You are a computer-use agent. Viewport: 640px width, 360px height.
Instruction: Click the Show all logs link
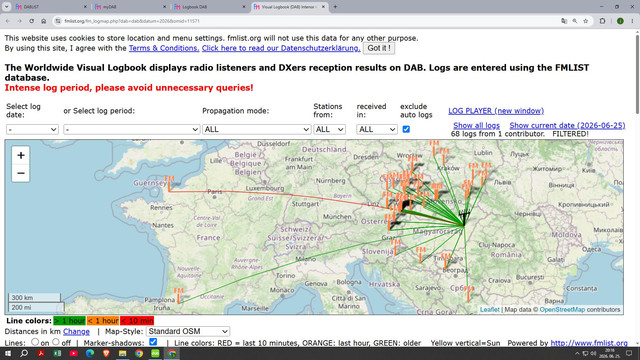[x=476, y=125]
